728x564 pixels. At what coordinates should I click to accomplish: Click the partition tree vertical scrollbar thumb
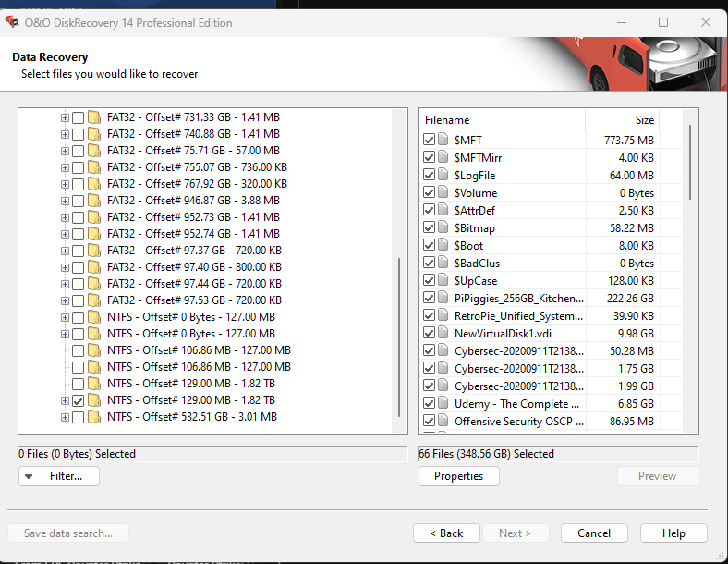399,337
